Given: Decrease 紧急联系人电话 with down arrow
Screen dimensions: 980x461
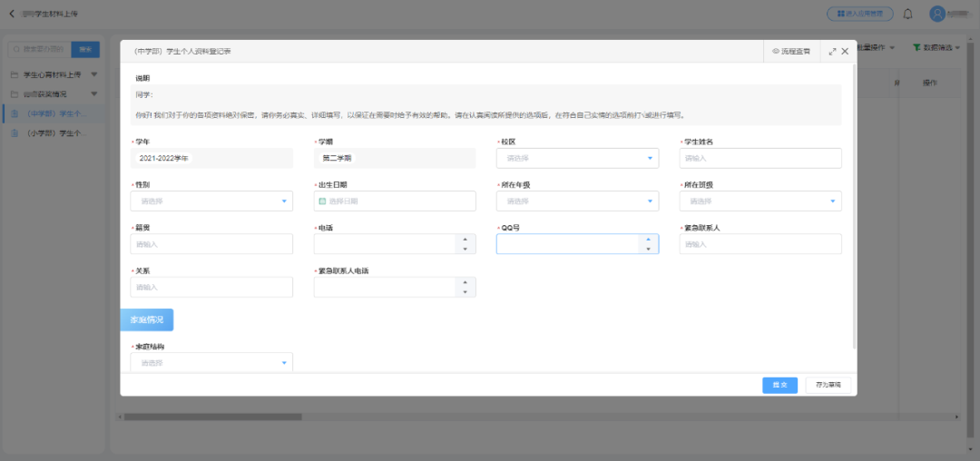Looking at the screenshot, I should click(465, 292).
